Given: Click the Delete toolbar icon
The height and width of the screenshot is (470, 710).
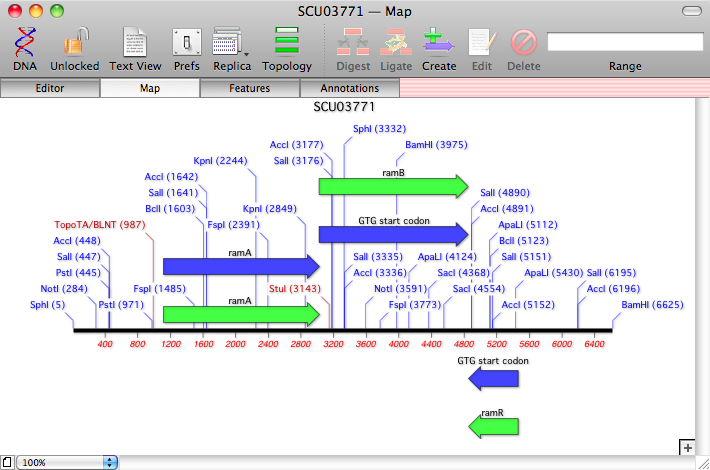Looking at the screenshot, I should (x=524, y=44).
